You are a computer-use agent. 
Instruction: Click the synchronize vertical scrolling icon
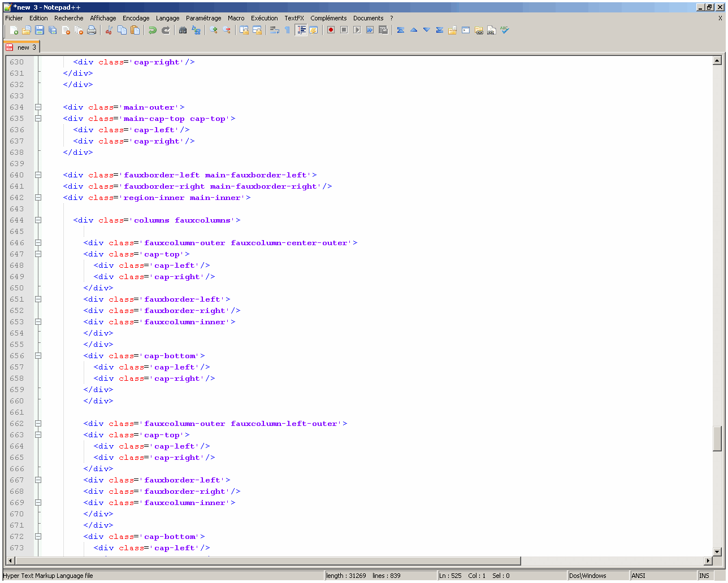[x=244, y=30]
